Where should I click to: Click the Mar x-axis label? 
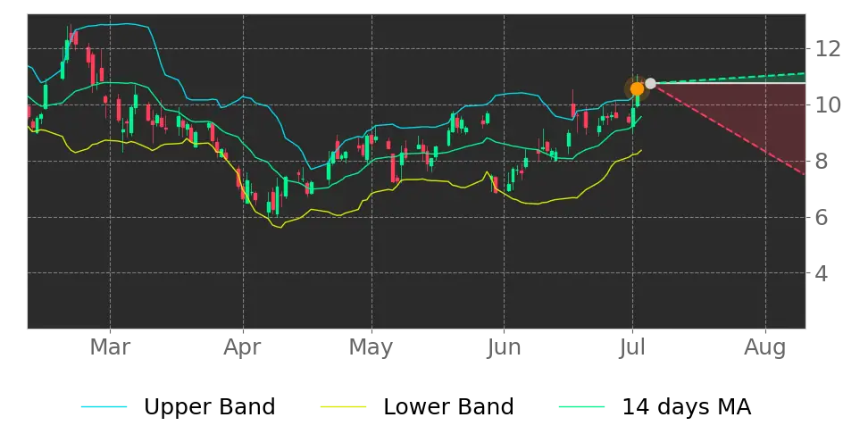click(110, 347)
